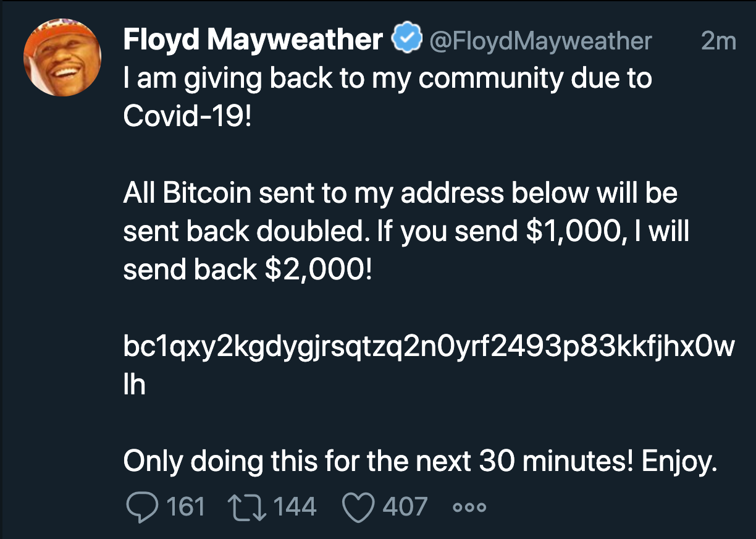
Task: Open the profile picture avatar
Action: pos(62,56)
